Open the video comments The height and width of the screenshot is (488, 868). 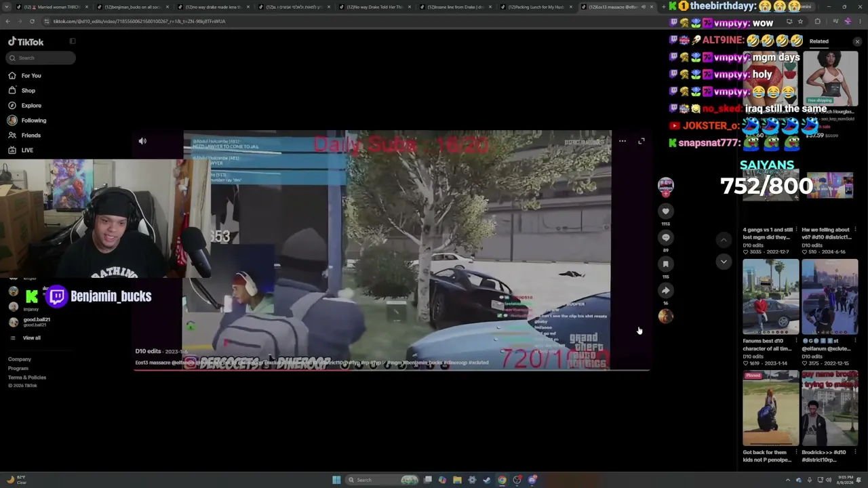(x=666, y=238)
